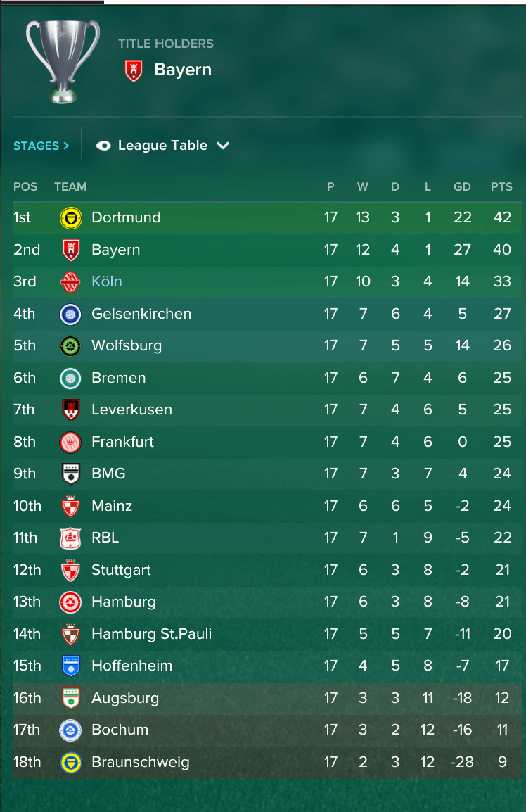Click the Dortmund club badge icon

[x=70, y=218]
